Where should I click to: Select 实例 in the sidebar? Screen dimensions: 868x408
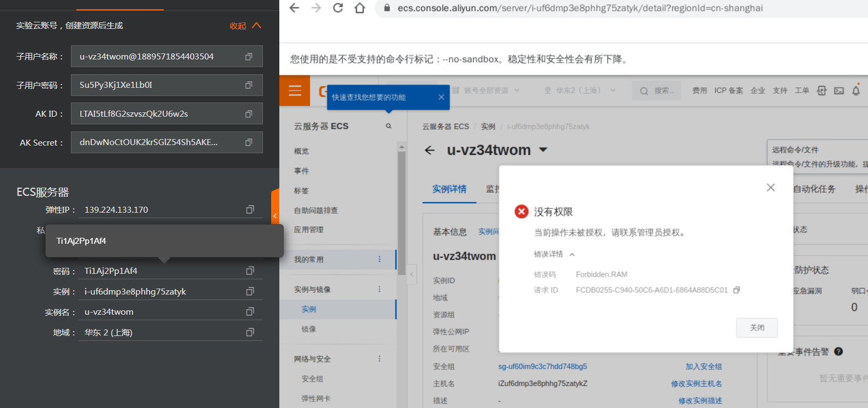(x=309, y=309)
